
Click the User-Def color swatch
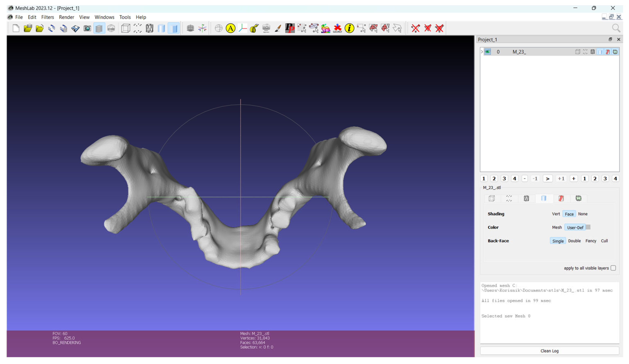(588, 227)
